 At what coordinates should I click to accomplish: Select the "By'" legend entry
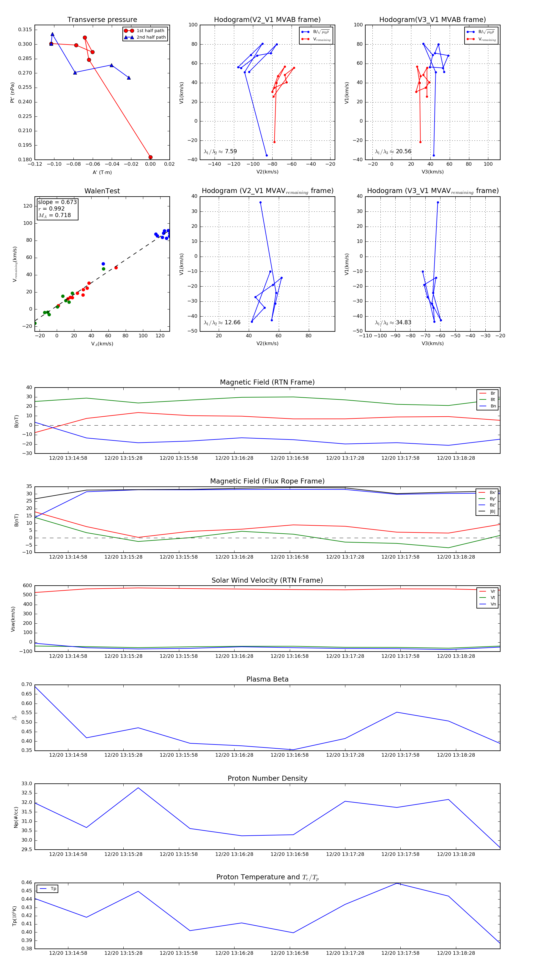click(x=487, y=499)
